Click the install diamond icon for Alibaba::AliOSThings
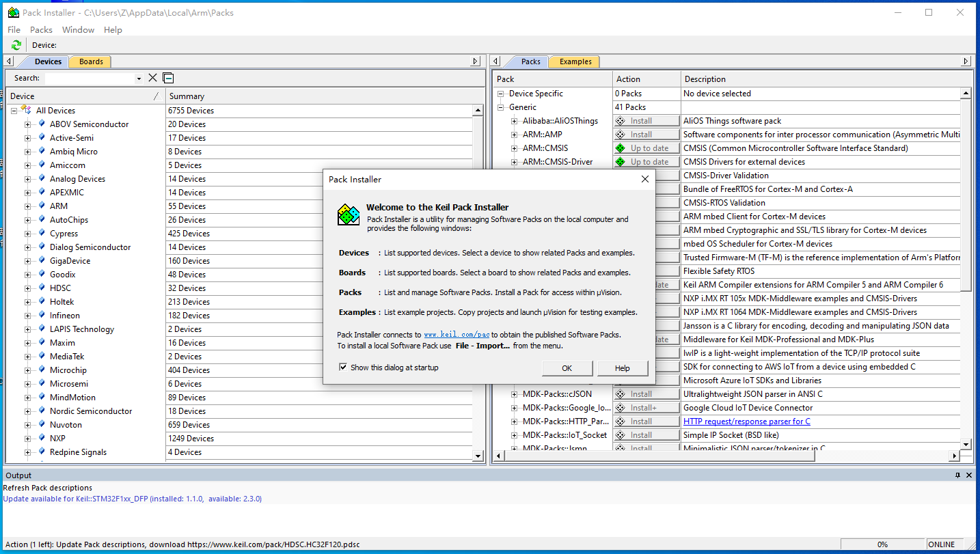Viewport: 980px width, 554px height. point(621,121)
